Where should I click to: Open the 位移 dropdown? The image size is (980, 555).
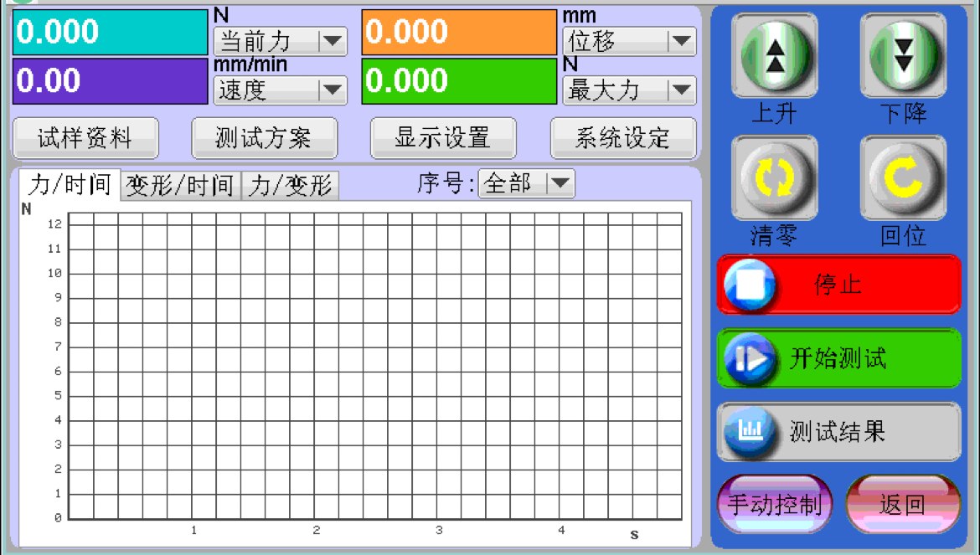[x=629, y=41]
